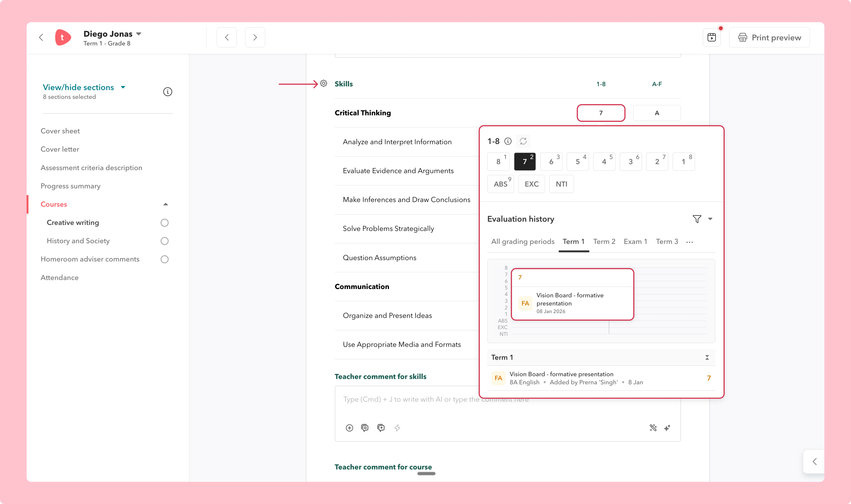Open Homeroom adviser comments section

click(x=90, y=259)
